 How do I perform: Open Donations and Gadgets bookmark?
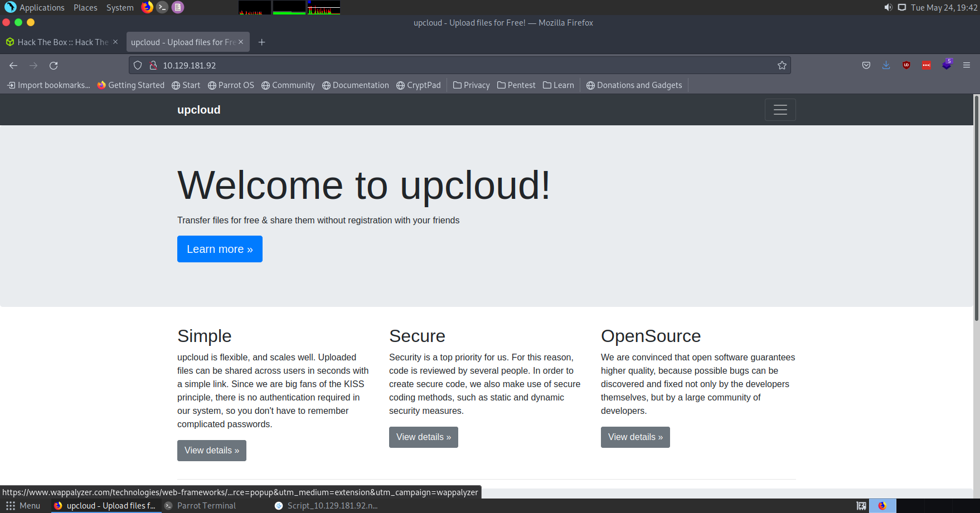click(x=634, y=85)
